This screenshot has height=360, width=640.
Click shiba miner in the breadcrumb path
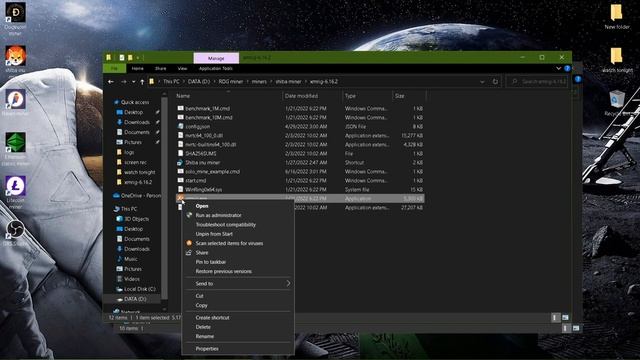[x=288, y=82]
